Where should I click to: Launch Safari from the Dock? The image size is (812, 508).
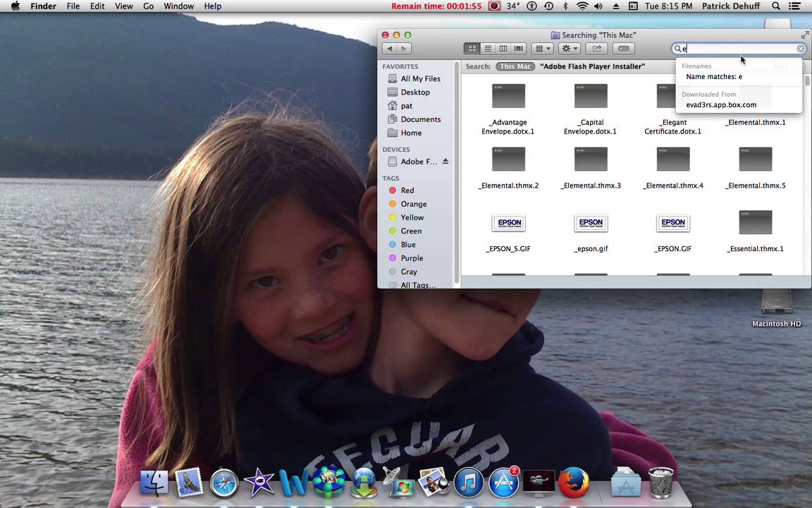[x=224, y=483]
